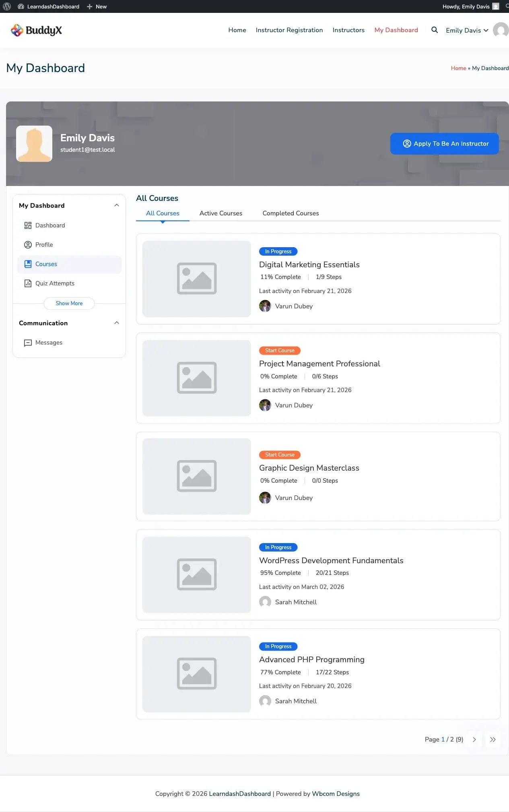Image resolution: width=509 pixels, height=812 pixels.
Task: Click Varun Dubey avatar under Graphic Design
Action: coord(265,498)
